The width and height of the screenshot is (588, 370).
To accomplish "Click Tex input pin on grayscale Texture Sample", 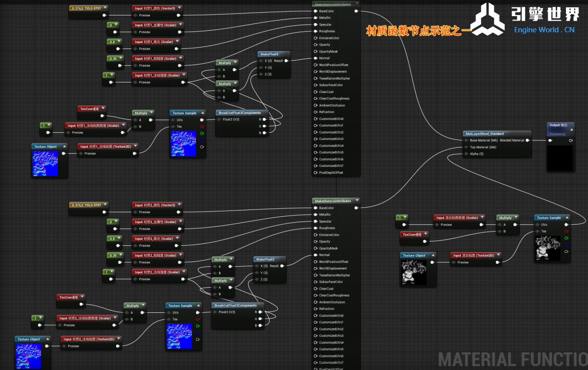I will 537,231.
